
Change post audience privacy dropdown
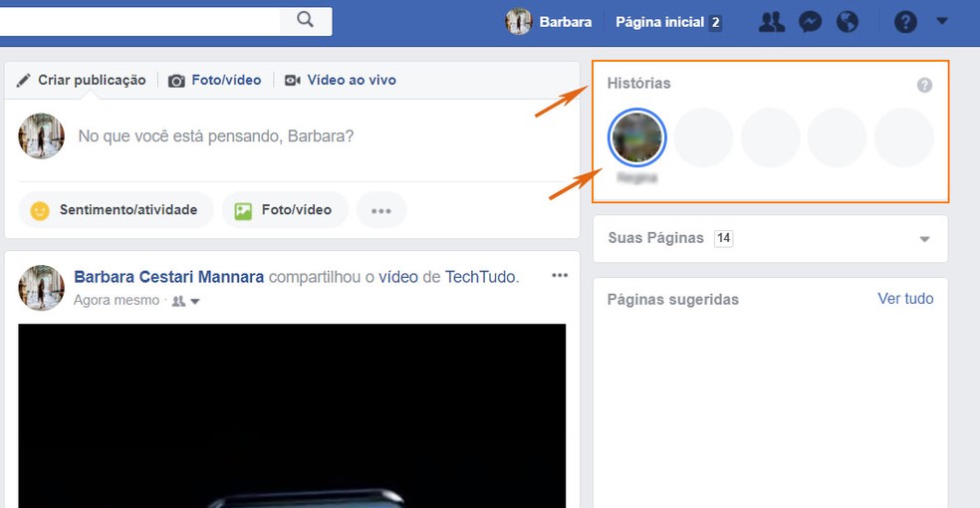pos(185,301)
